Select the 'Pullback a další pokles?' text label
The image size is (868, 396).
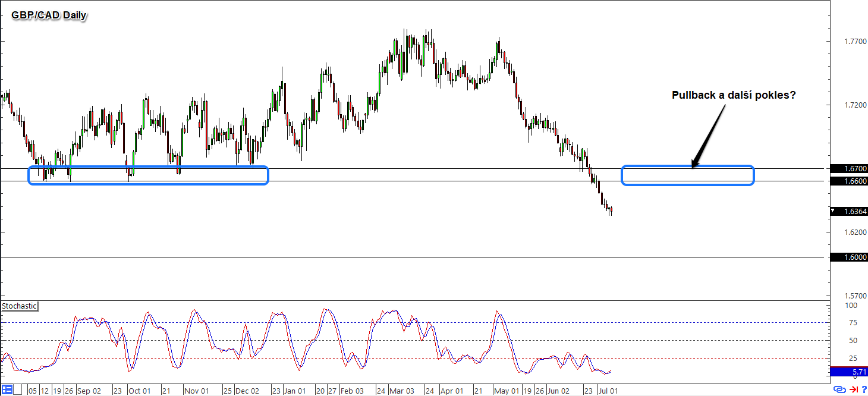(x=734, y=95)
